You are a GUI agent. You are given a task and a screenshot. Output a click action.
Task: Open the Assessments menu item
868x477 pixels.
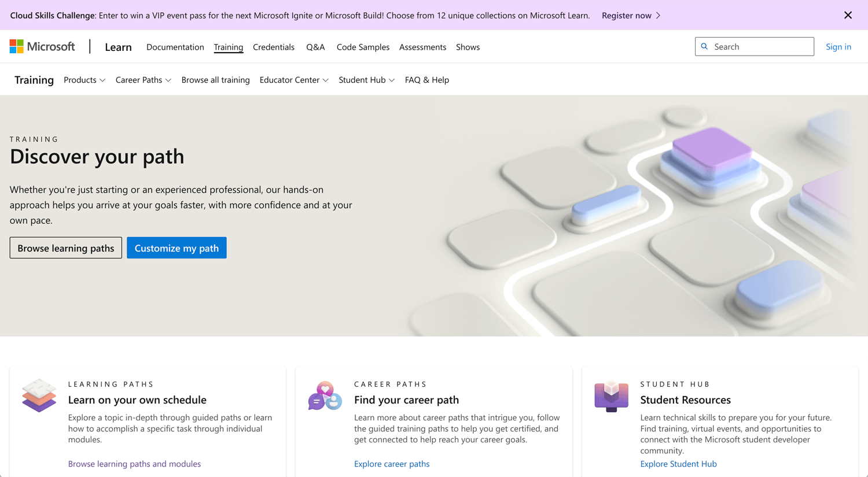click(x=422, y=47)
